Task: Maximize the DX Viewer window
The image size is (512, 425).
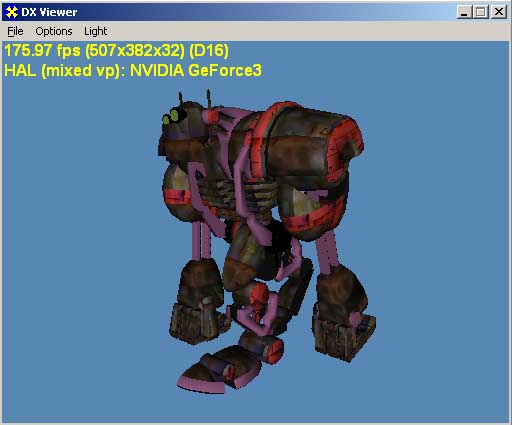Action: 480,12
